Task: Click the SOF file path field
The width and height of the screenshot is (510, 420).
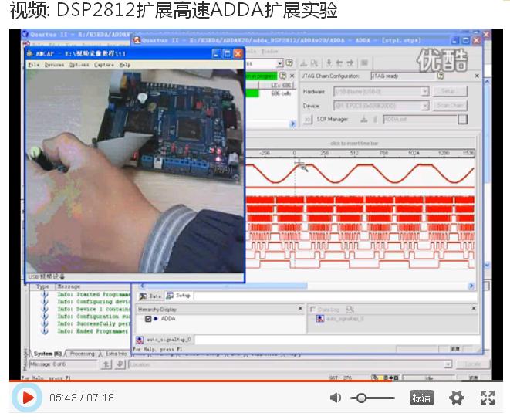Action: coord(420,119)
